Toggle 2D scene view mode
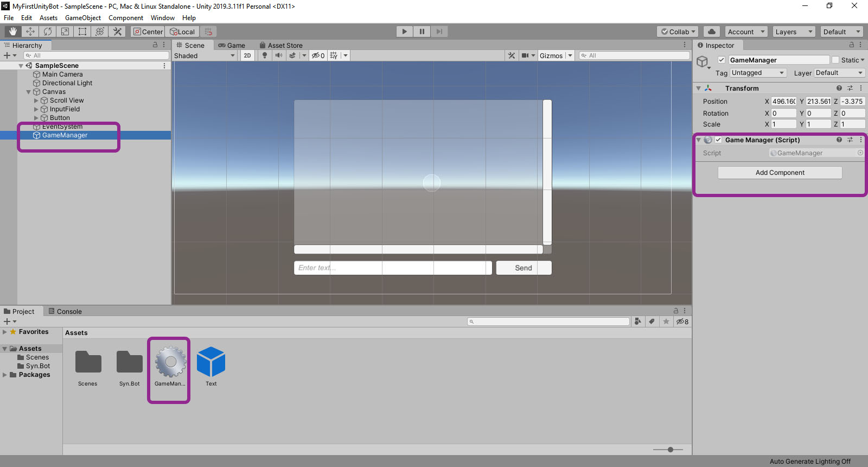Image resolution: width=868 pixels, height=467 pixels. [247, 55]
